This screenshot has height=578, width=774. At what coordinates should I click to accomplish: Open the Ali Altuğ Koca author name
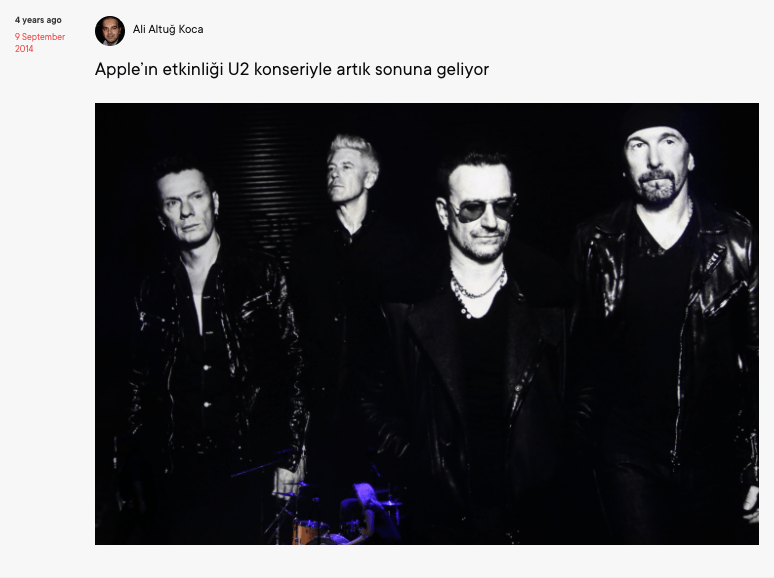click(168, 30)
